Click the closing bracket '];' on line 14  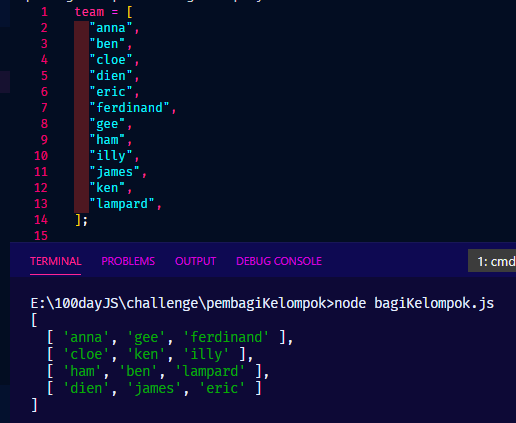(82, 220)
